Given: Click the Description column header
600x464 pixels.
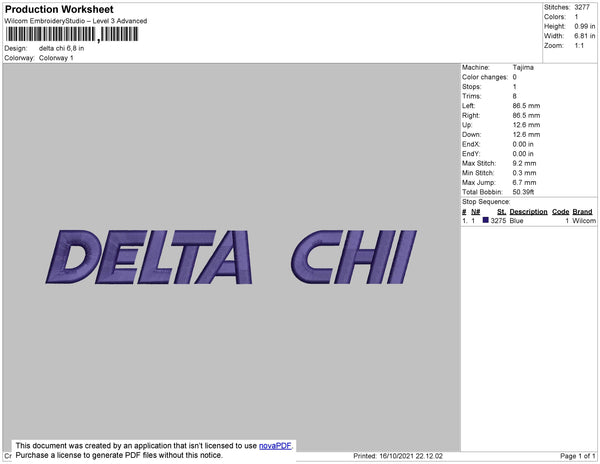Looking at the screenshot, I should [x=528, y=212].
